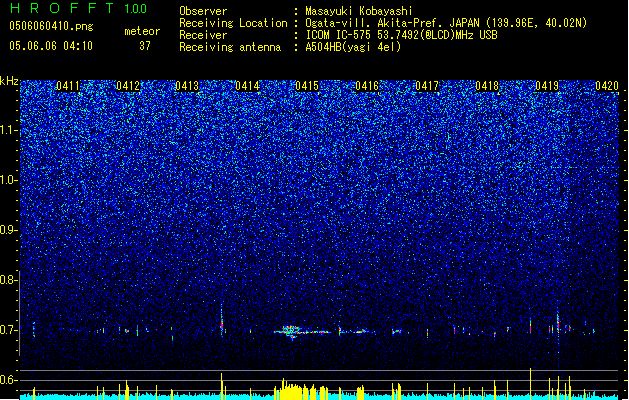Click the 0417 time marker
Screen dimensions: 629x400
[427, 86]
